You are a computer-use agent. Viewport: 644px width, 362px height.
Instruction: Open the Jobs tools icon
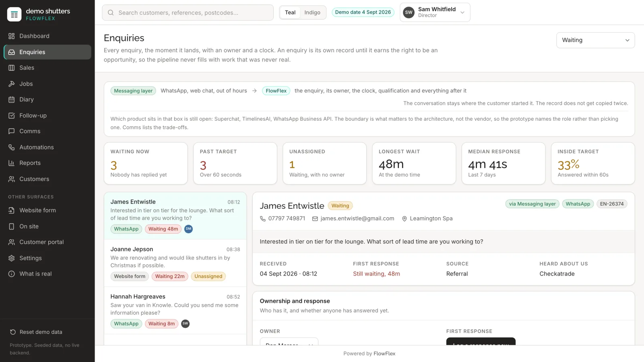(12, 84)
